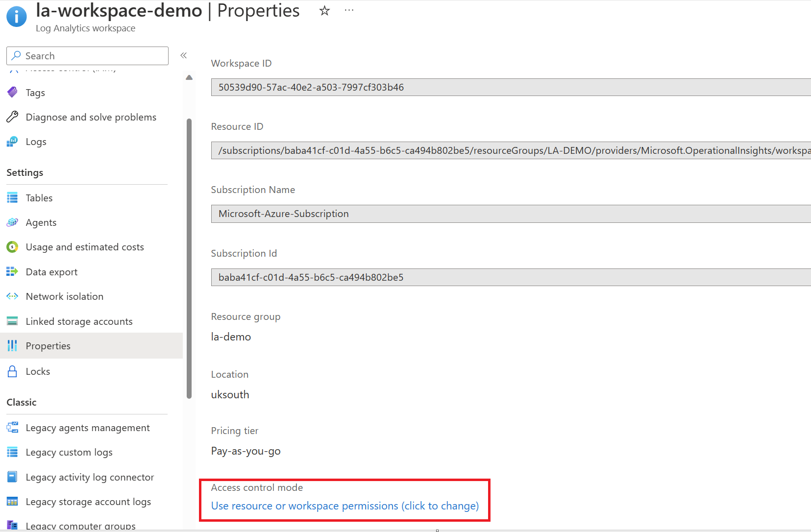Click the Usage and estimated costs icon
This screenshot has height=532, width=811.
(x=12, y=247)
